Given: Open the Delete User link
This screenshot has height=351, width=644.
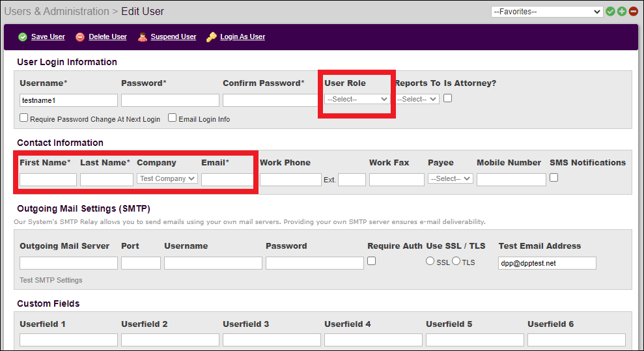Looking at the screenshot, I should pos(107,36).
